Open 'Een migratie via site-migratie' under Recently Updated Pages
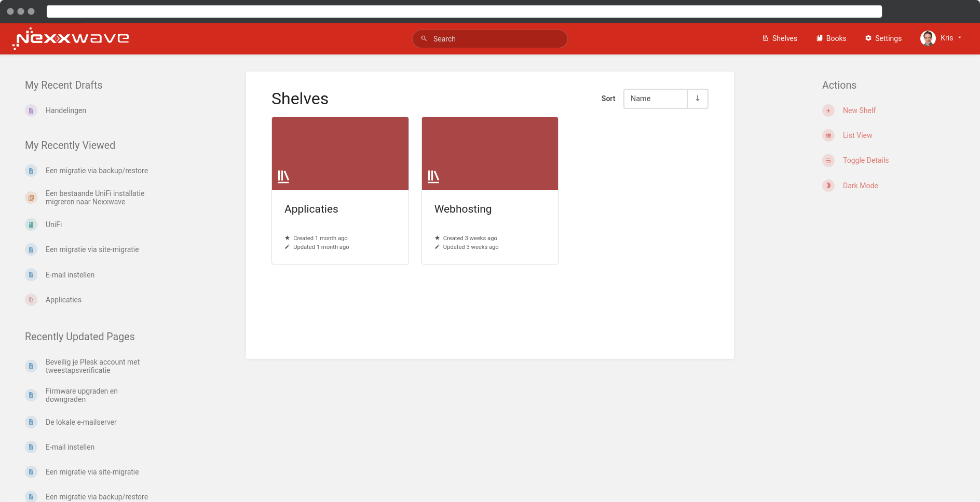 point(92,472)
